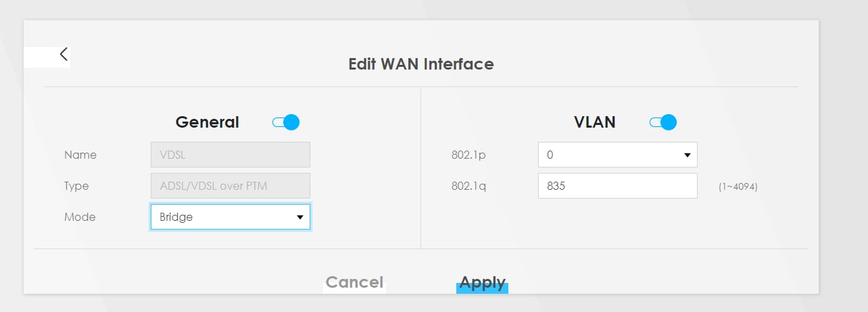Click the 802.1p label text
Screen dimensions: 868x312
pos(468,155)
